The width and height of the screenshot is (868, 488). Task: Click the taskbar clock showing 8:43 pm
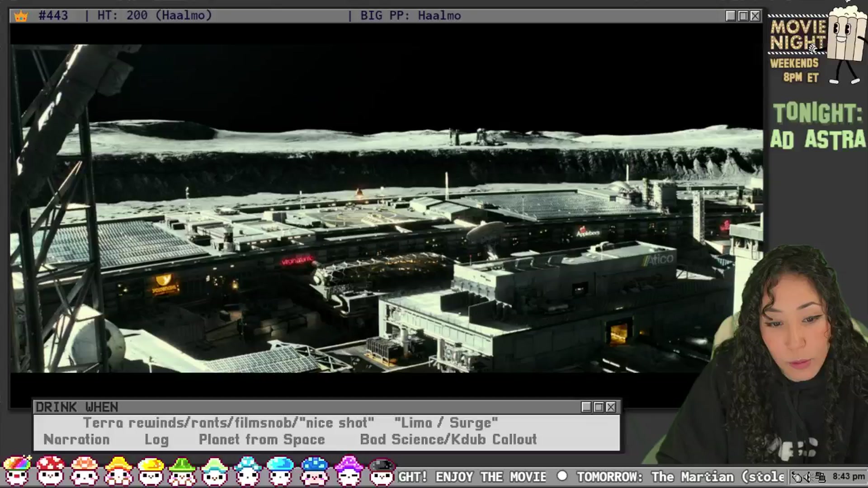pos(849,477)
